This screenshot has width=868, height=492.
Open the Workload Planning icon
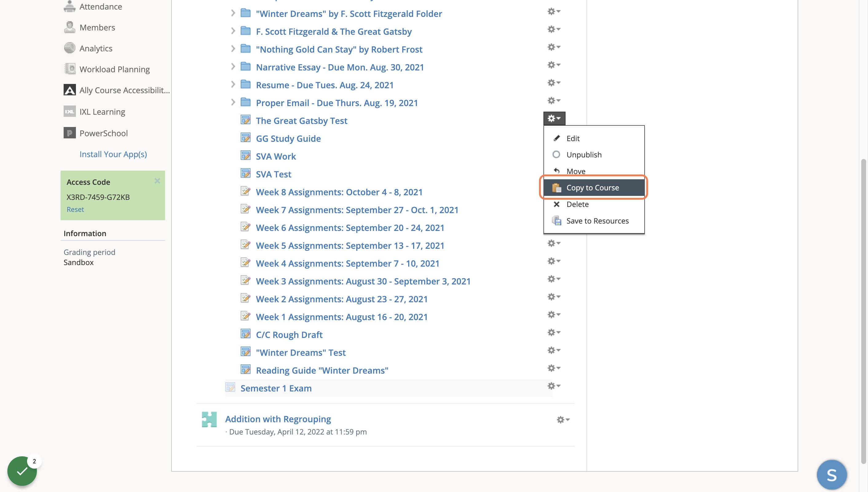tap(69, 69)
